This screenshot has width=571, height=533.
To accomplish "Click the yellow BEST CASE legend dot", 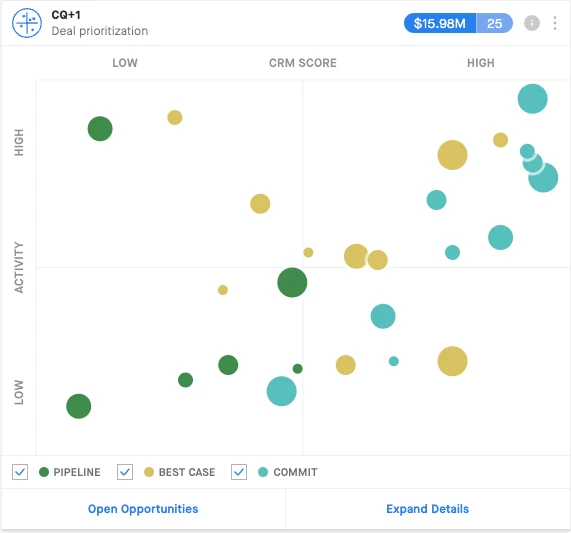I will point(149,472).
